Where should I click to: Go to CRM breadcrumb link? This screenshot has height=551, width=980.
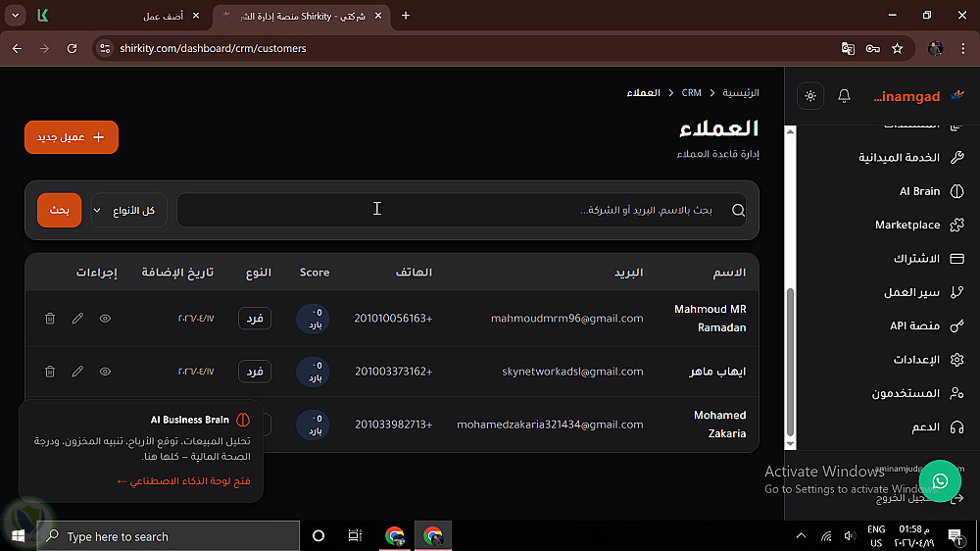[691, 92]
